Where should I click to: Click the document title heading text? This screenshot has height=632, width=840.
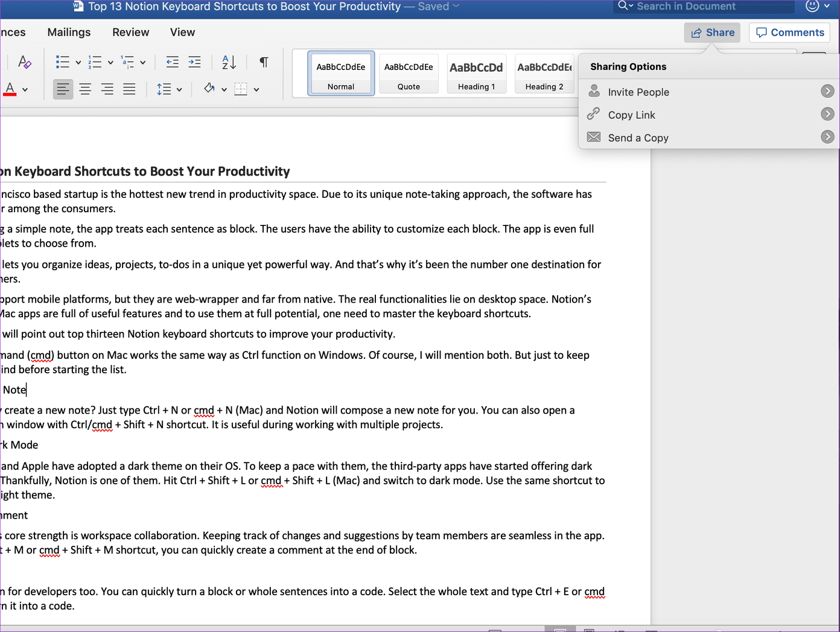coord(145,171)
